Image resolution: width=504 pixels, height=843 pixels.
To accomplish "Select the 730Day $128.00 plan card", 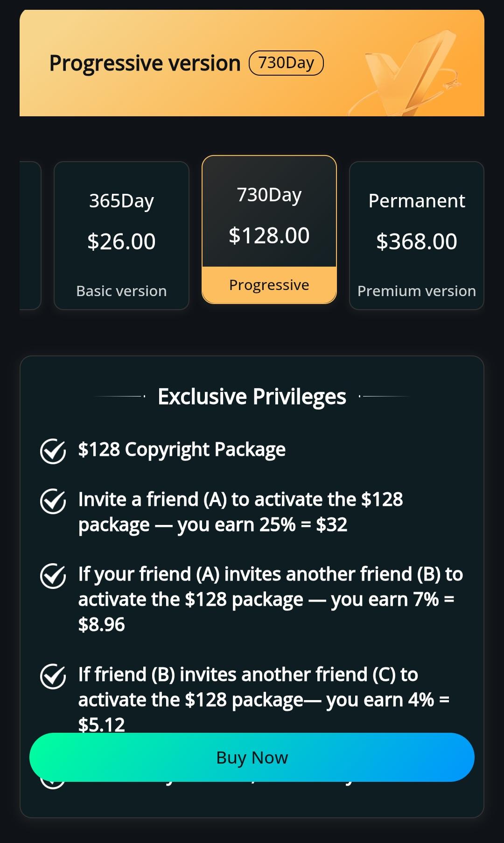I will (x=269, y=216).
